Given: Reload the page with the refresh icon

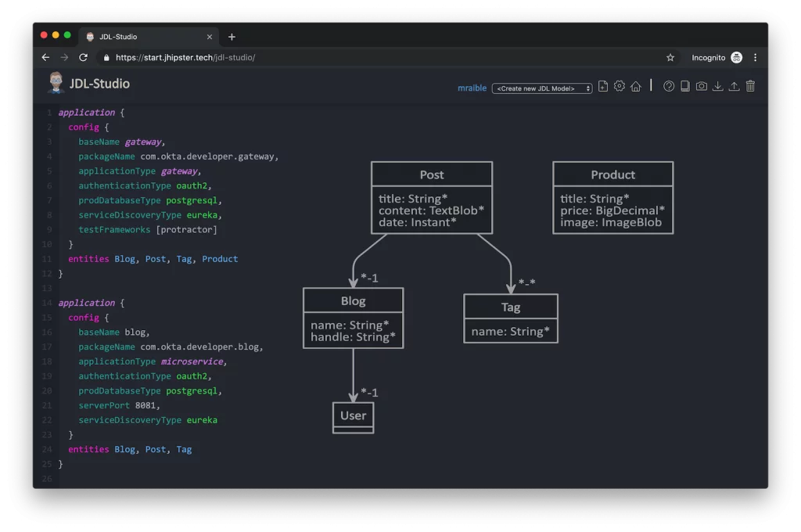Looking at the screenshot, I should pyautogui.click(x=83, y=58).
